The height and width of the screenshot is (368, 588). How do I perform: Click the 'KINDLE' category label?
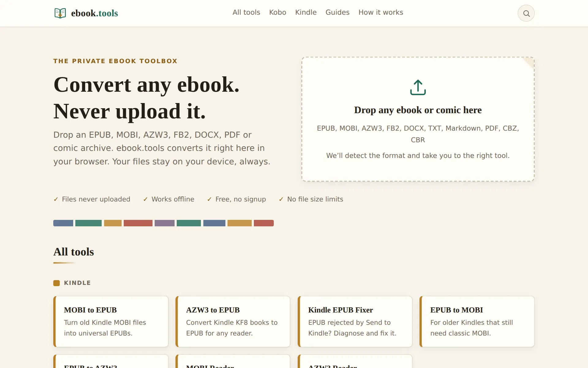click(77, 283)
